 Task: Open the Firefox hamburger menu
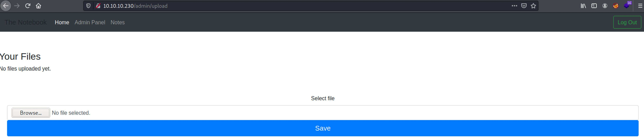coord(640,6)
